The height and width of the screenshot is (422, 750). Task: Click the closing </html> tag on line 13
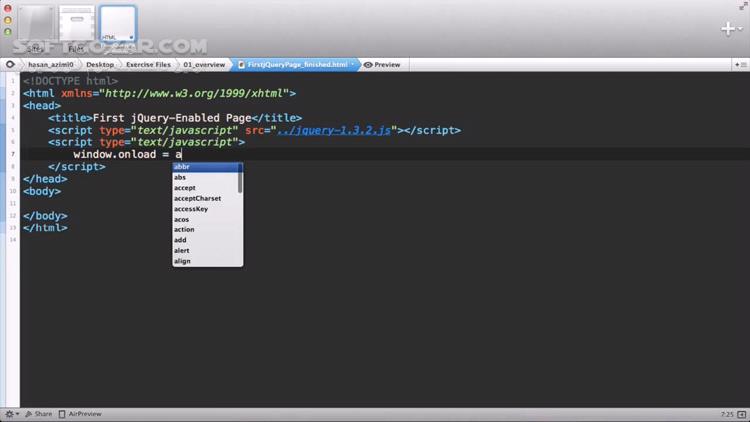point(45,228)
